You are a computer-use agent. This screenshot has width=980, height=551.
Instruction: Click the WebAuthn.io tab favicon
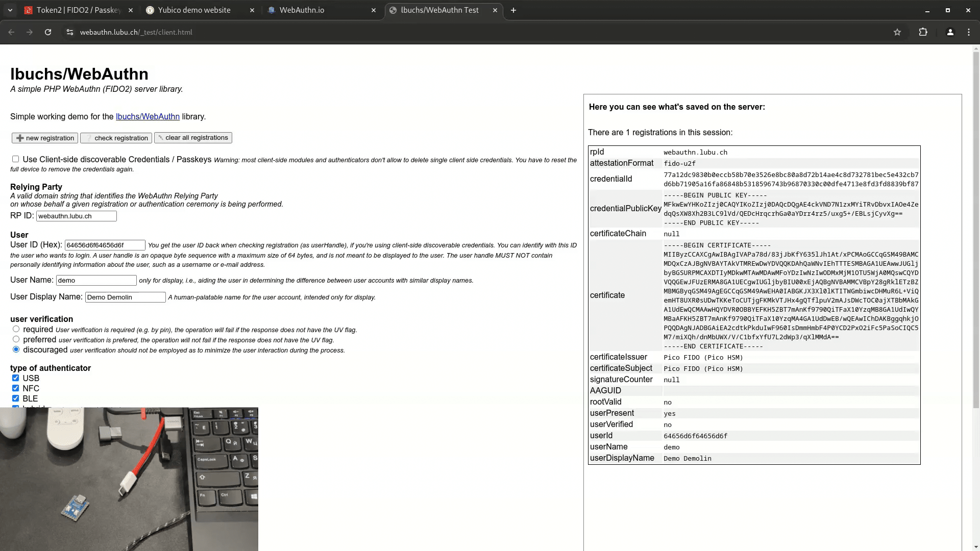[272, 10]
